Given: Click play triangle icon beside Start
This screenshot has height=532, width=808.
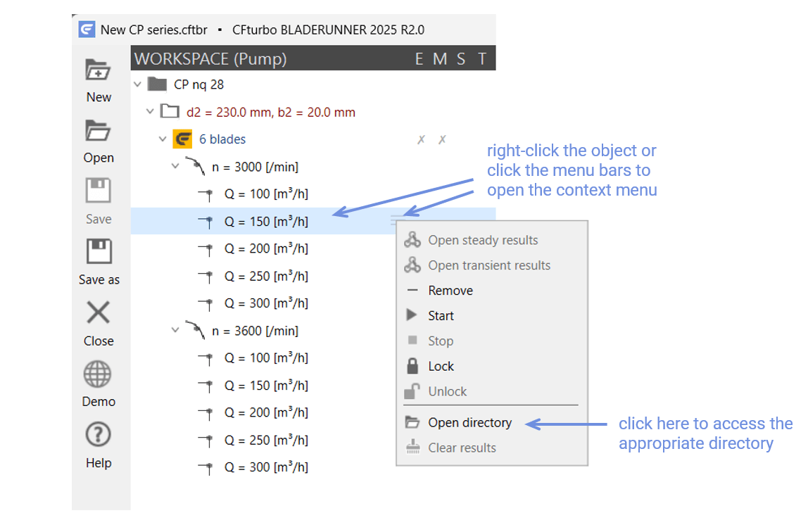Looking at the screenshot, I should pyautogui.click(x=411, y=315).
